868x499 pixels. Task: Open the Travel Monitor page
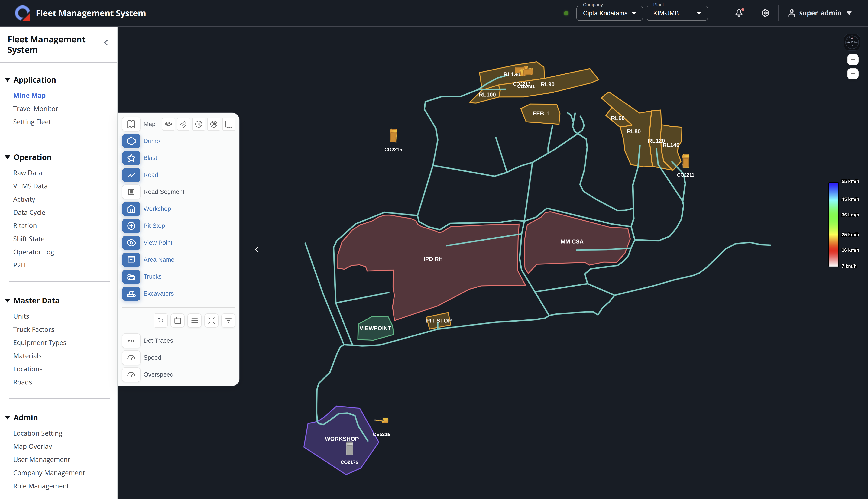(x=35, y=109)
